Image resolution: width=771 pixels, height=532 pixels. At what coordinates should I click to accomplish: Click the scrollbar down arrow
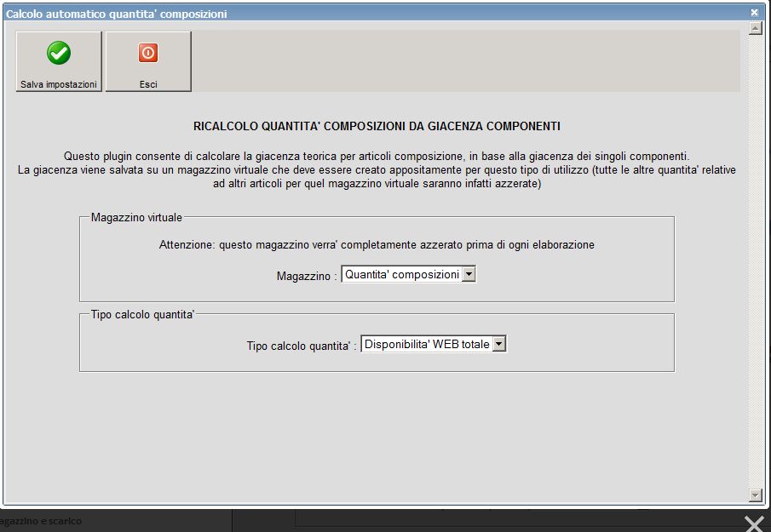[756, 495]
